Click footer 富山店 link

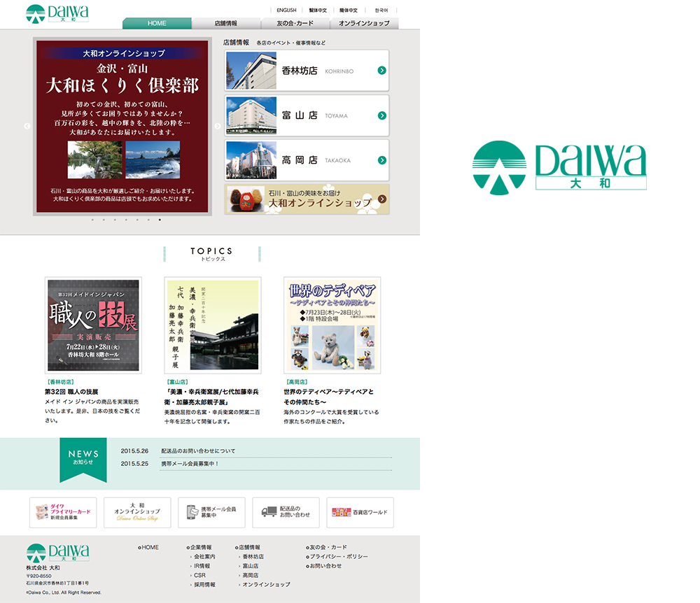[x=251, y=566]
